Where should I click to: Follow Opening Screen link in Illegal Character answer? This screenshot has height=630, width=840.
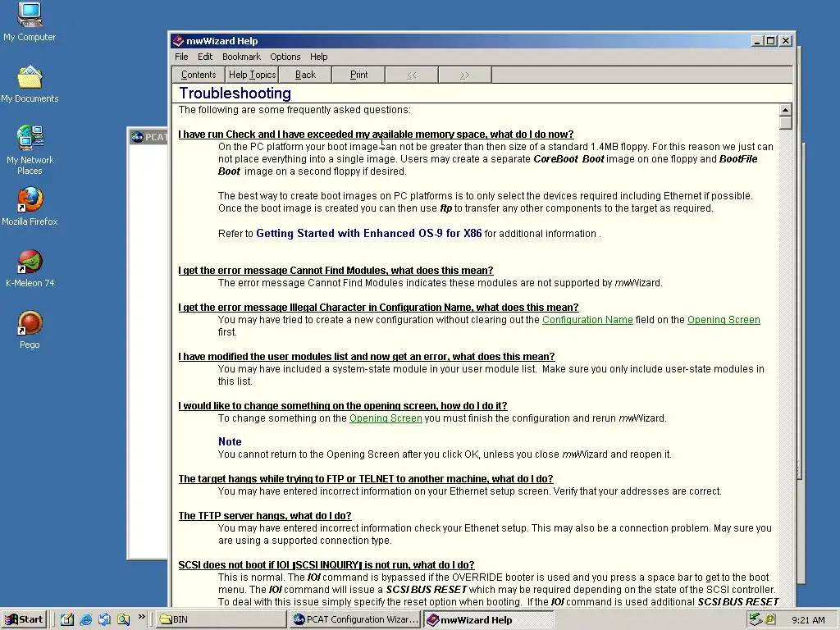724,320
